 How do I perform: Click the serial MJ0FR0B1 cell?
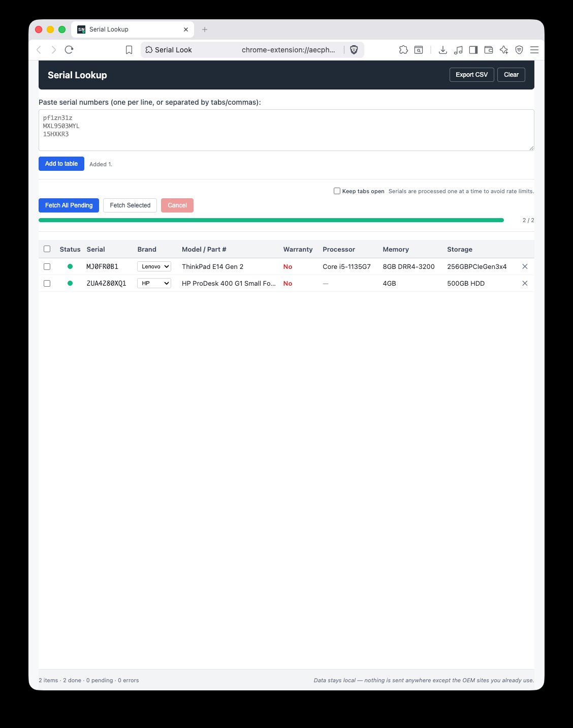102,266
